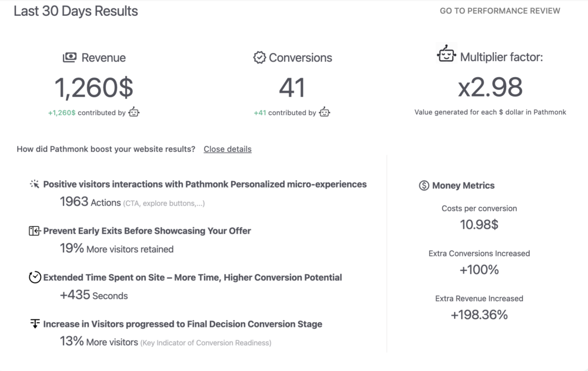Click the robot icon under Revenue
This screenshot has height=371, width=588.
(x=134, y=112)
